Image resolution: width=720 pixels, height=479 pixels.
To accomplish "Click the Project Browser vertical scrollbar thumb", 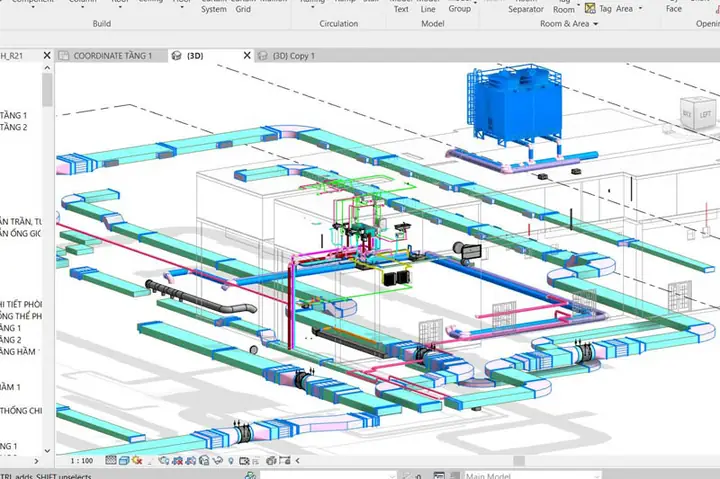I will click(47, 90).
